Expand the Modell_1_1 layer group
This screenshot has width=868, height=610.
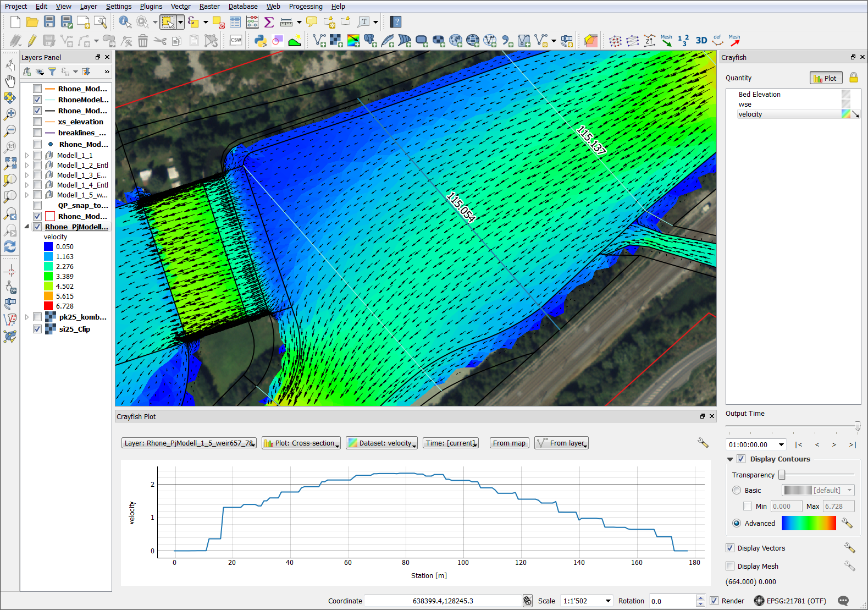26,155
